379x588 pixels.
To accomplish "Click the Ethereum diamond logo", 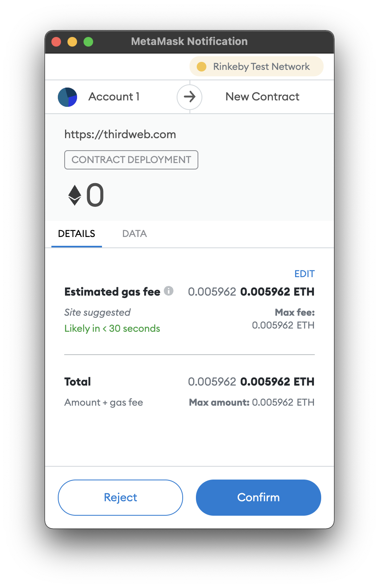I will pos(75,195).
